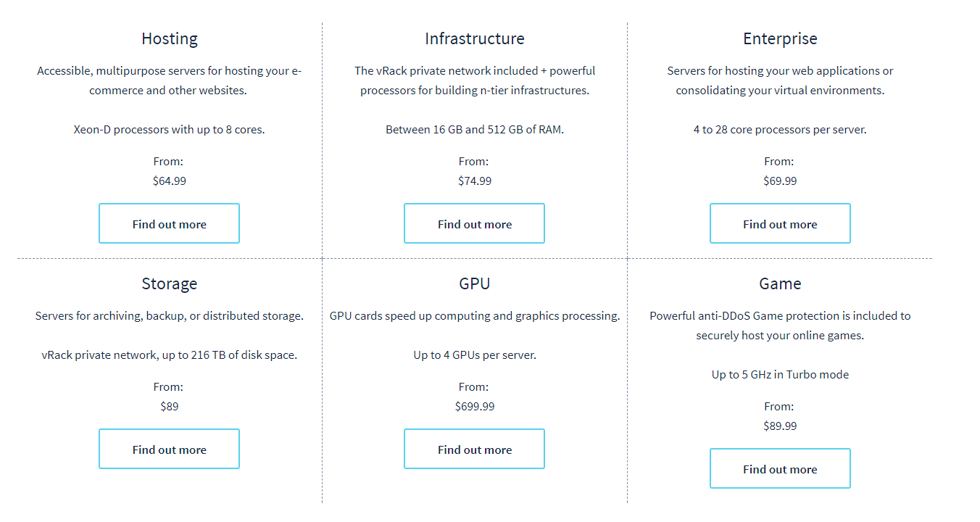Click the Enterprise heading
The width and height of the screenshot is (980, 522).
[780, 39]
